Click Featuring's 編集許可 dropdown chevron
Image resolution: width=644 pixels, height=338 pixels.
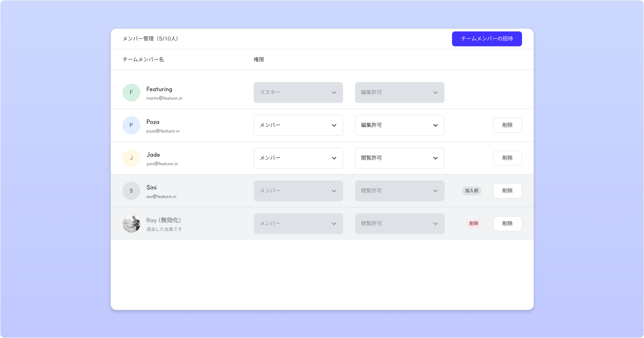click(435, 93)
